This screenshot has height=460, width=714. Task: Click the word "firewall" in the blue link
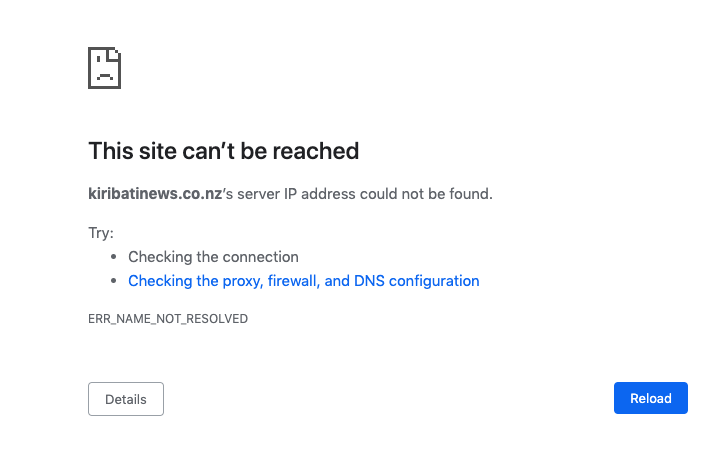click(x=289, y=281)
